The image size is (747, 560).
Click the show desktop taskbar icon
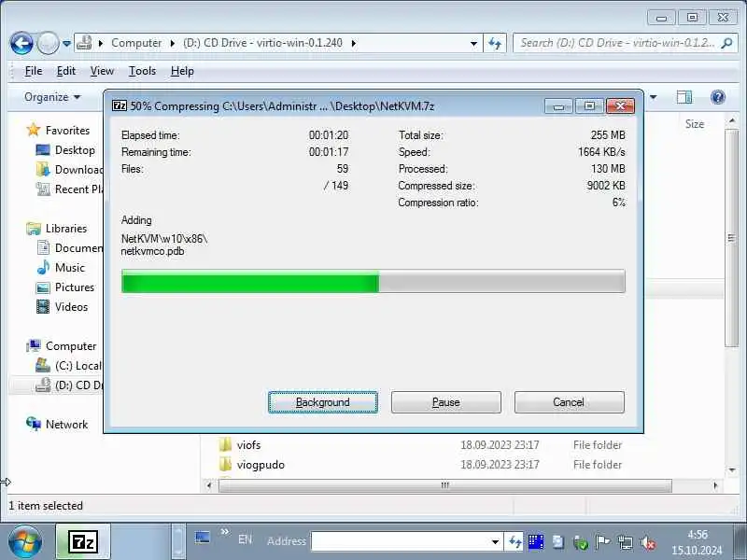203,539
